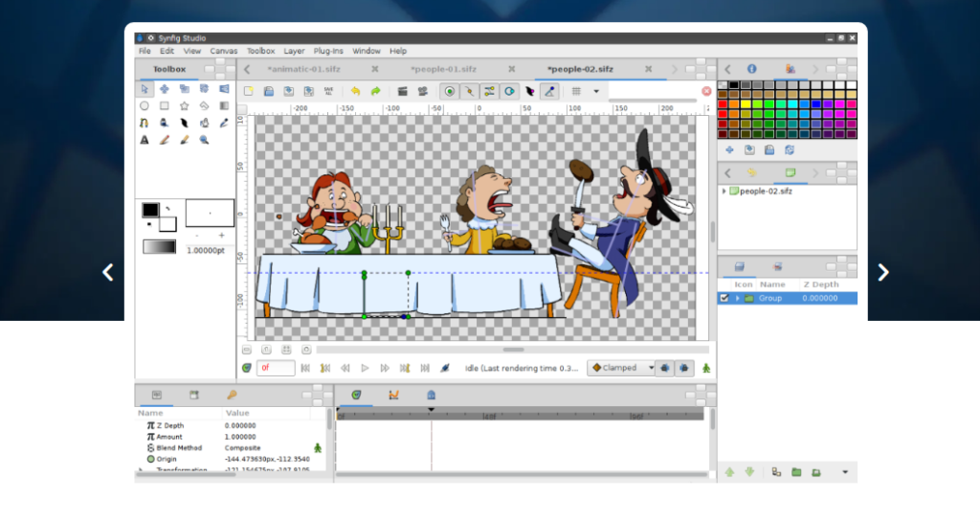The image size is (980, 522).
Task: Redo the last undone action
Action: tap(375, 91)
